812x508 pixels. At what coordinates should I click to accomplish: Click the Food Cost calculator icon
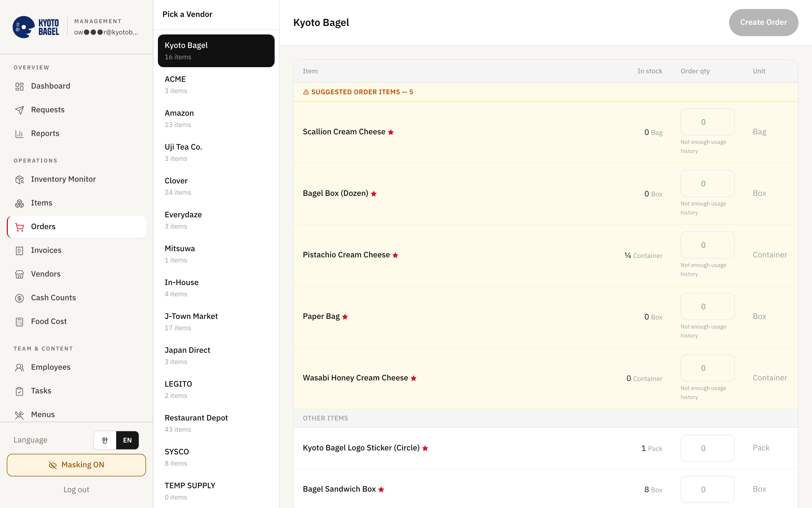coord(19,322)
